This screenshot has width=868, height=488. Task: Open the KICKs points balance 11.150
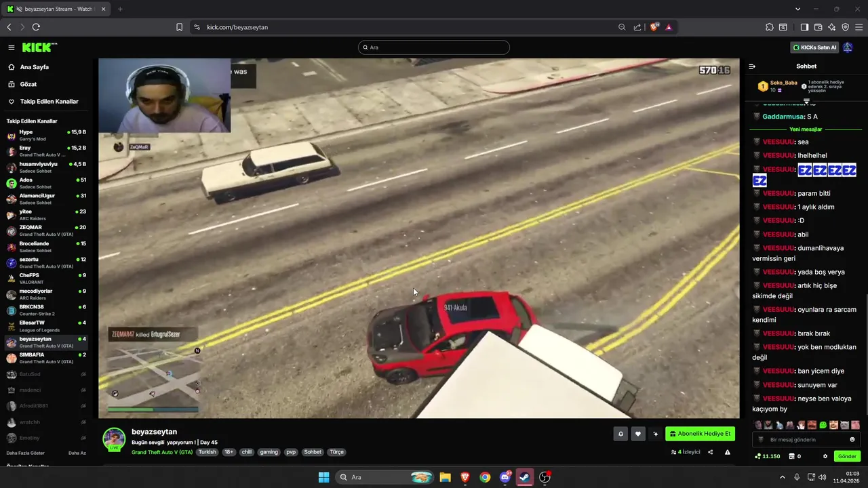767,456
